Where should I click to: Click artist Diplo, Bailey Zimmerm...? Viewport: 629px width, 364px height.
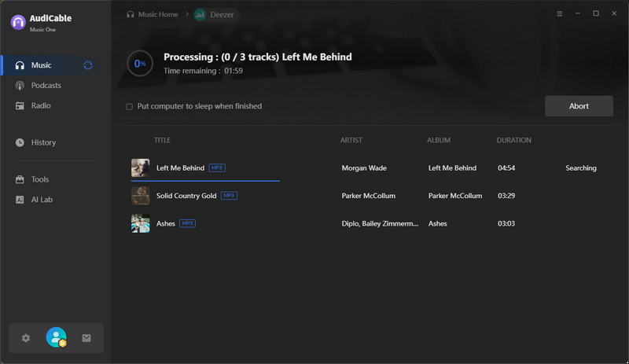380,223
